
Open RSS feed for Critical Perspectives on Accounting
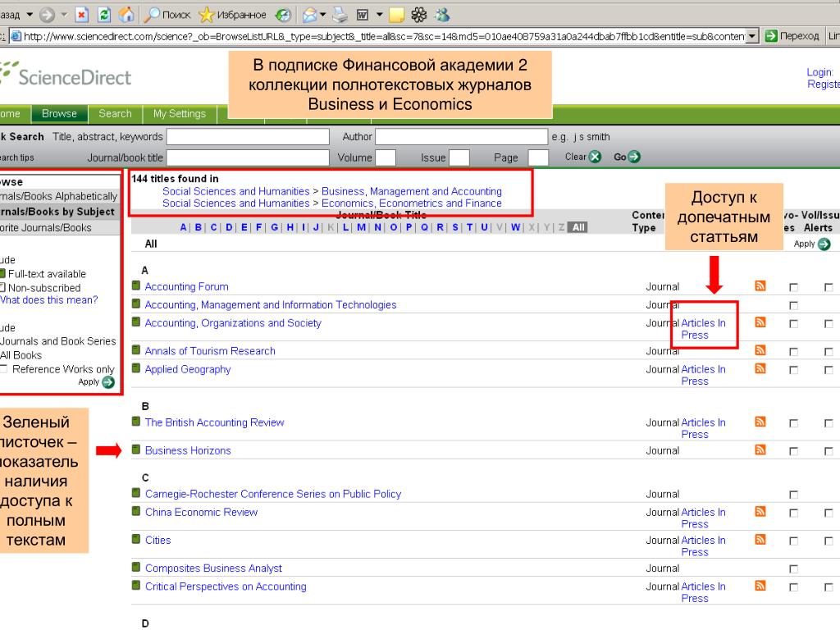[x=760, y=586]
